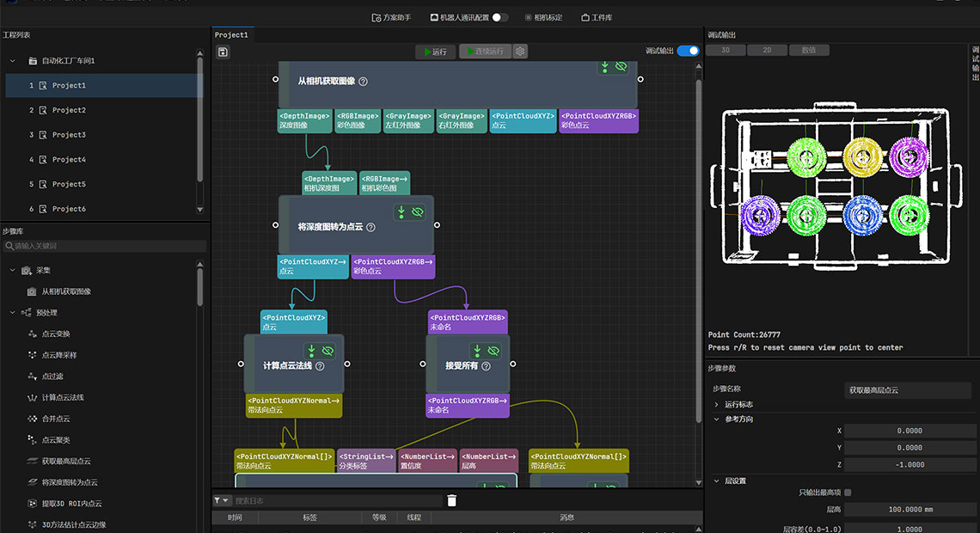This screenshot has height=533, width=980.
Task: Click the 彩色点云 PointCloudXYZRGB port on camera node
Action: [x=599, y=121]
